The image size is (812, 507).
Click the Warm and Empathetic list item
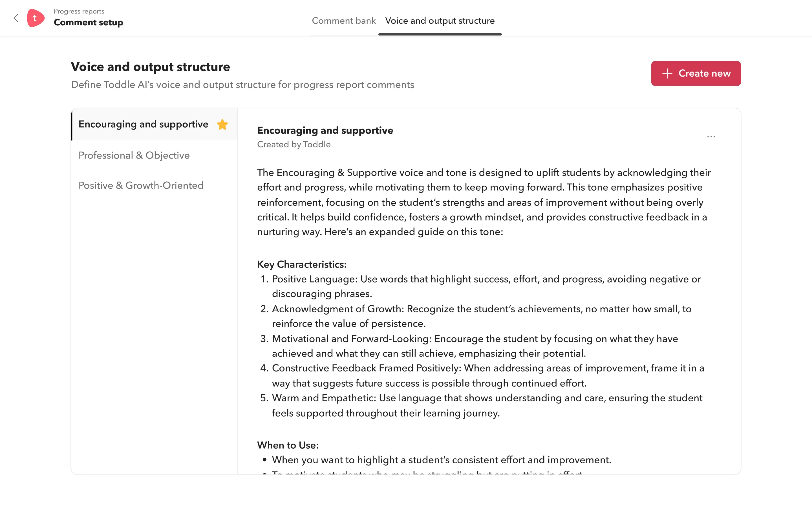tap(487, 405)
